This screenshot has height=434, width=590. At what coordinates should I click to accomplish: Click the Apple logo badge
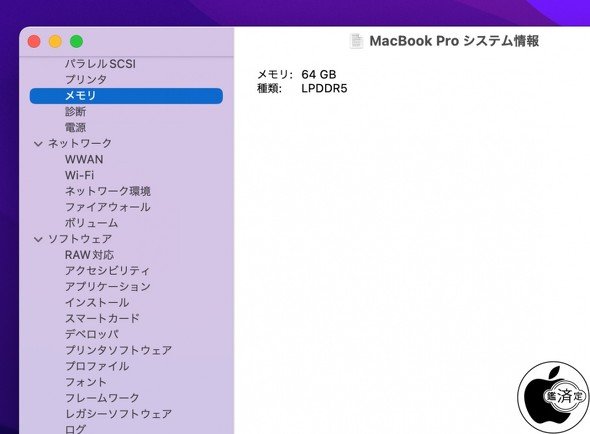pyautogui.click(x=552, y=397)
